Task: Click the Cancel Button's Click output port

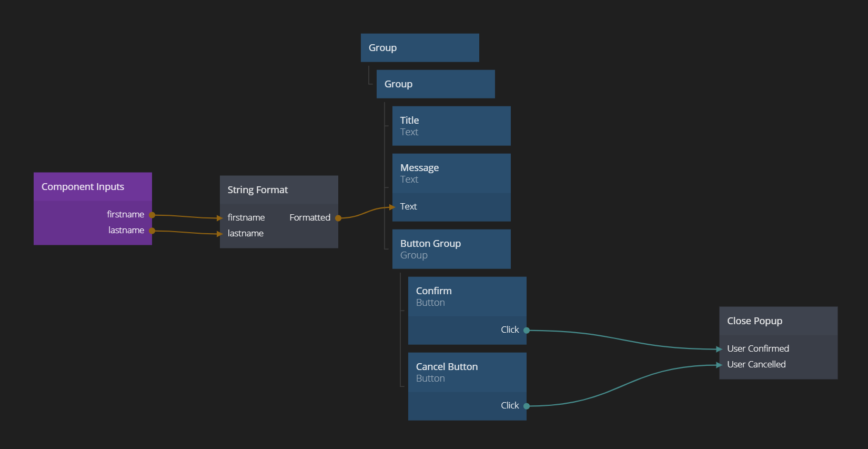Action: (x=527, y=406)
